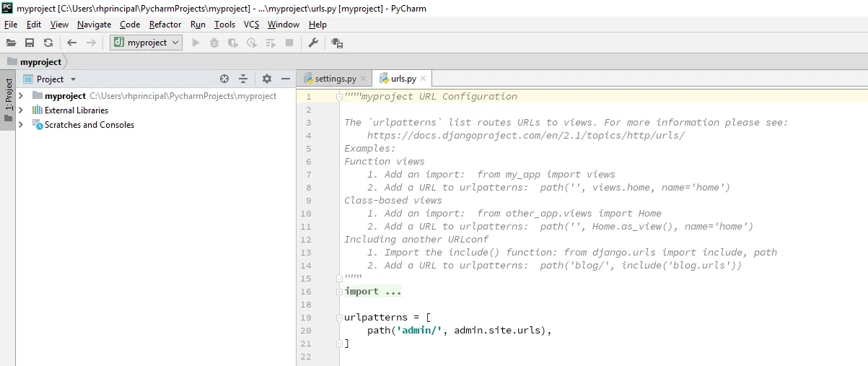868x366 pixels.
Task: Expand the folded import block
Action: (x=339, y=292)
